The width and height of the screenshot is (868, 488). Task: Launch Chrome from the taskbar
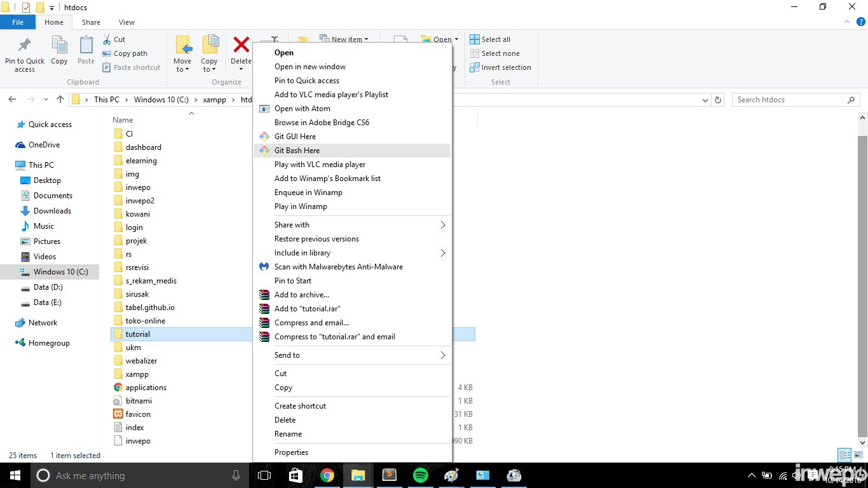coord(327,475)
